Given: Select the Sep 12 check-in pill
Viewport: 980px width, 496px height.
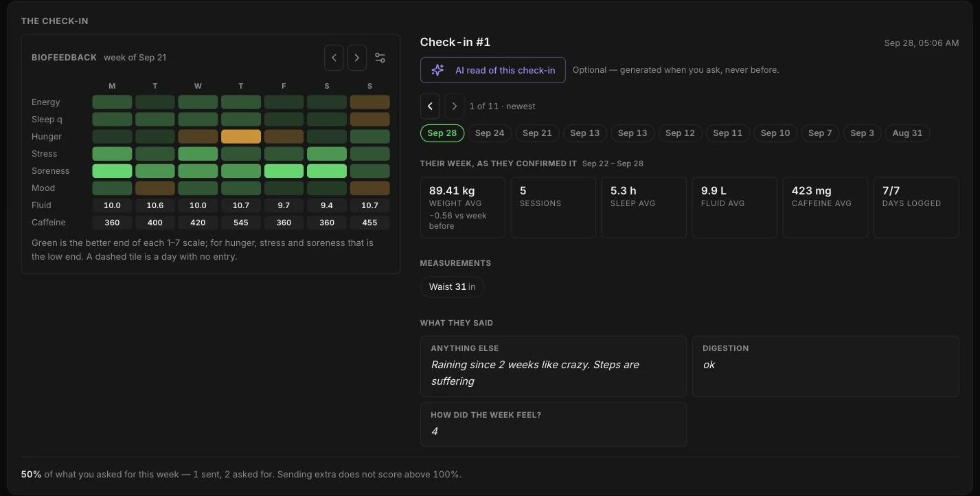Looking at the screenshot, I should click(x=680, y=133).
